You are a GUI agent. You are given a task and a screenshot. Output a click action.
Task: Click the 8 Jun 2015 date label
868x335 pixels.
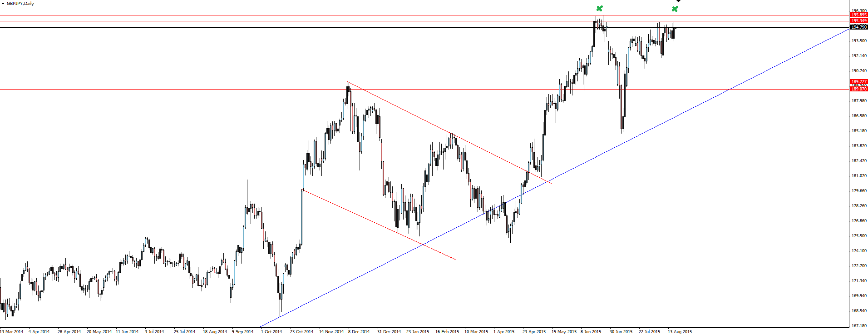(x=591, y=332)
